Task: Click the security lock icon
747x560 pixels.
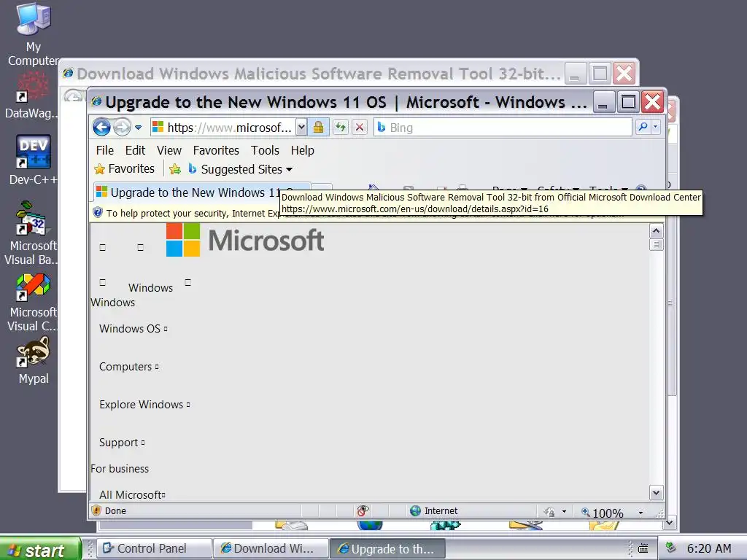Action: pos(318,128)
